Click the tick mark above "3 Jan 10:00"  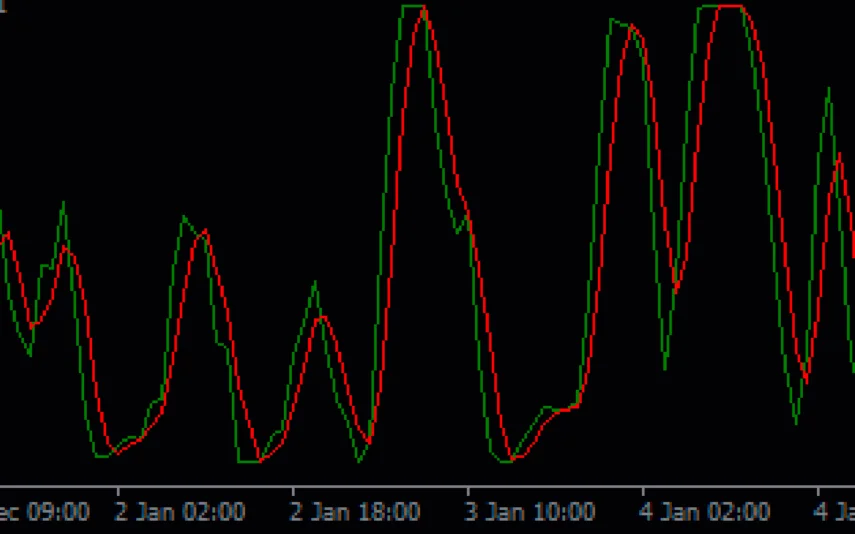(x=468, y=492)
